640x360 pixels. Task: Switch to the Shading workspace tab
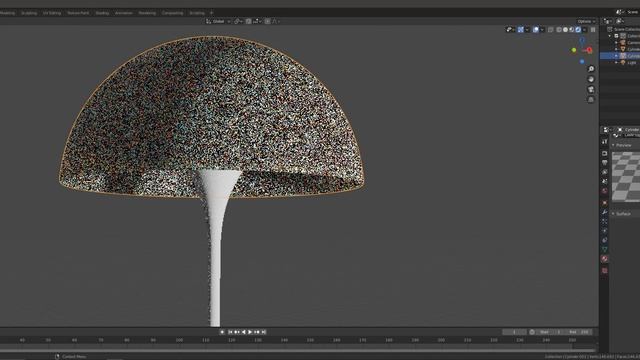(102, 13)
